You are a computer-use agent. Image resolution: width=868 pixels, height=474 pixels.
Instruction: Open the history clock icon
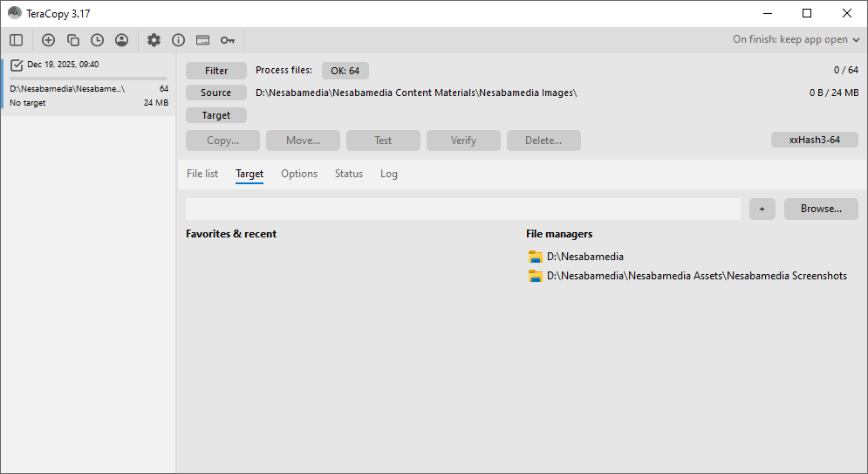pyautogui.click(x=97, y=40)
